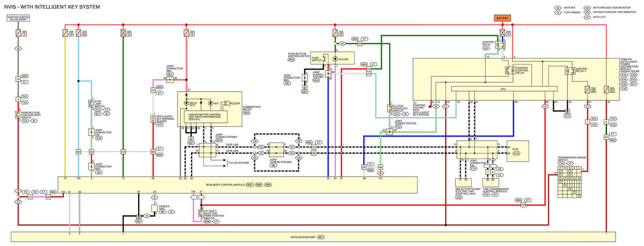Click the CLUTCH INTERLOCK SWITCH symbol
Image resolution: width=644 pixels, height=246 pixels.
click(390, 108)
